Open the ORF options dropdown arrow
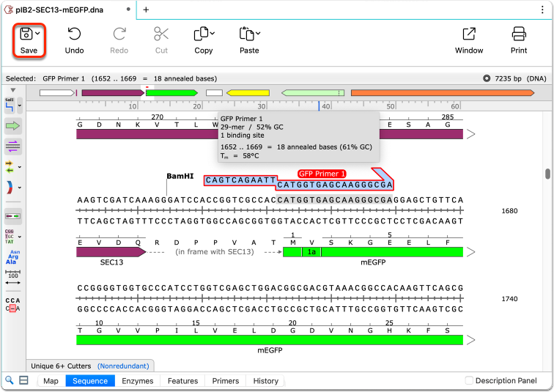Viewport: 554px width, 392px height. (x=20, y=167)
